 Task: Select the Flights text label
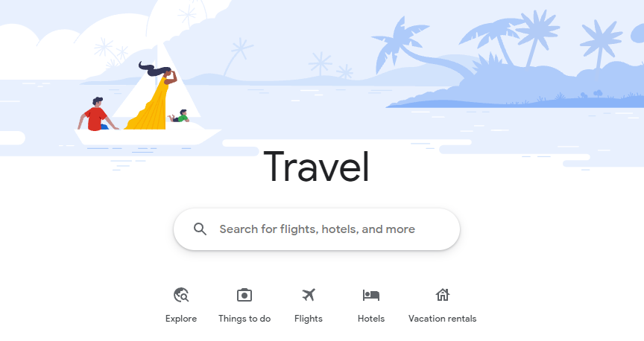[x=309, y=319]
